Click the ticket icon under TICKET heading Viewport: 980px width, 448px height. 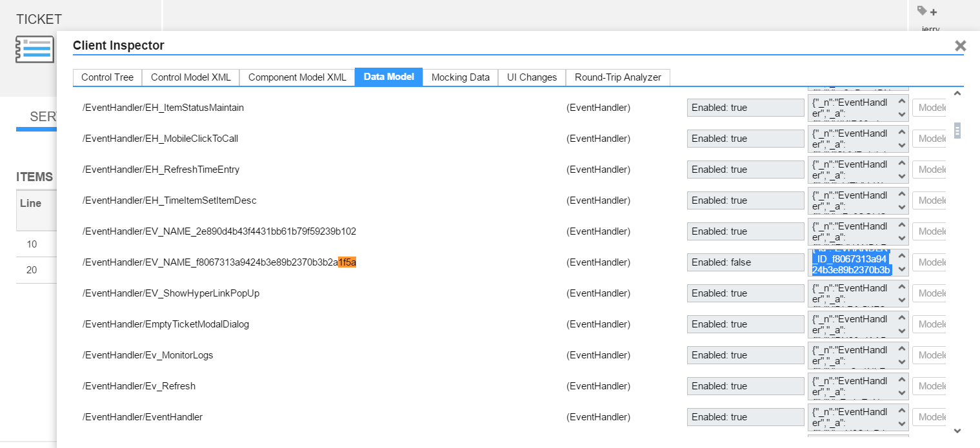click(35, 50)
